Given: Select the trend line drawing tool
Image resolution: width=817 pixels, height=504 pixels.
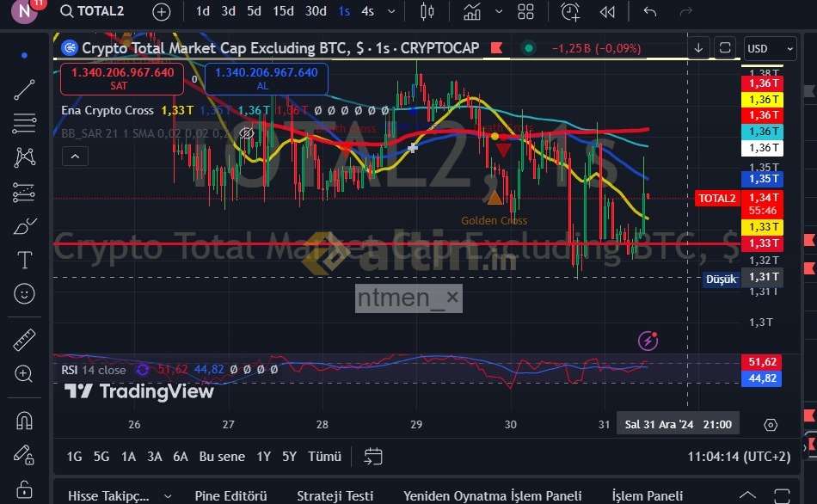Looking at the screenshot, I should click(24, 89).
